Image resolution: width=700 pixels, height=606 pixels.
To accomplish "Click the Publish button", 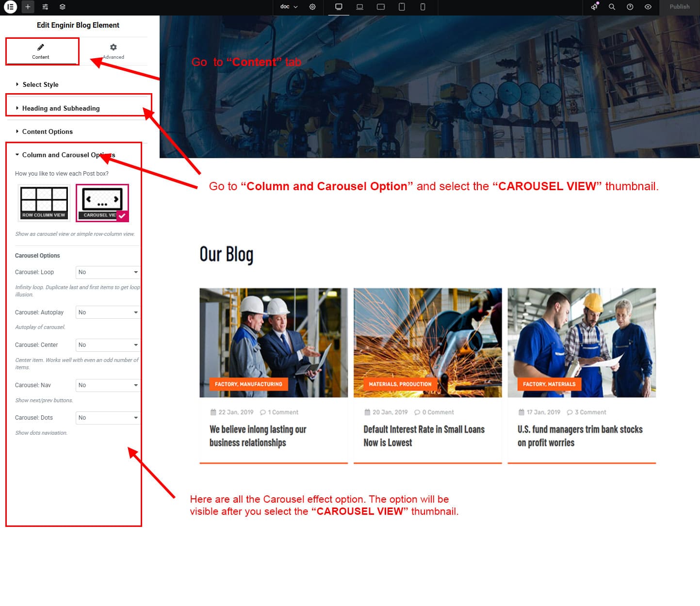I will [x=679, y=7].
